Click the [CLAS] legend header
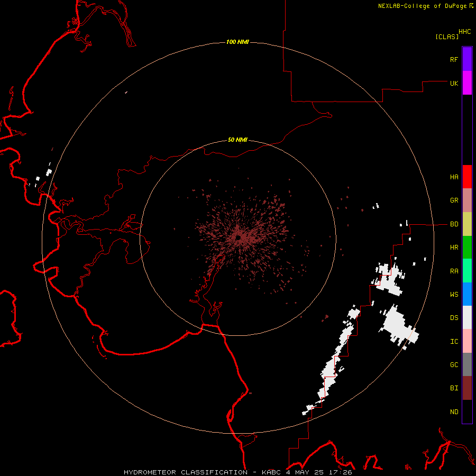This screenshot has width=476, height=476. [447, 37]
